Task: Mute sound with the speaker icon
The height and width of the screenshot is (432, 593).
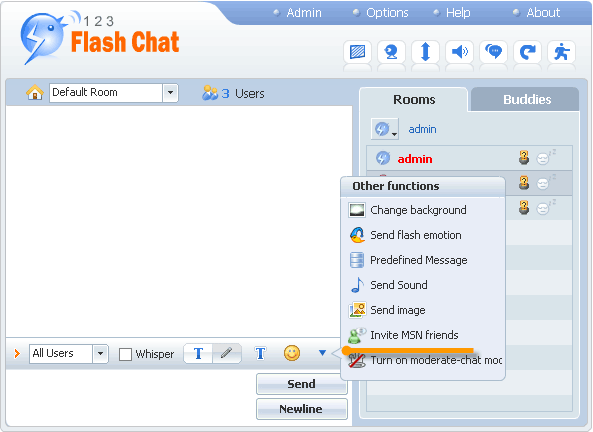Action: 459,52
